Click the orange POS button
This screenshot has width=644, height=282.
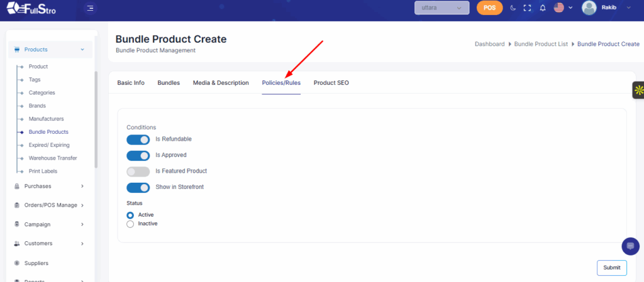click(x=490, y=8)
